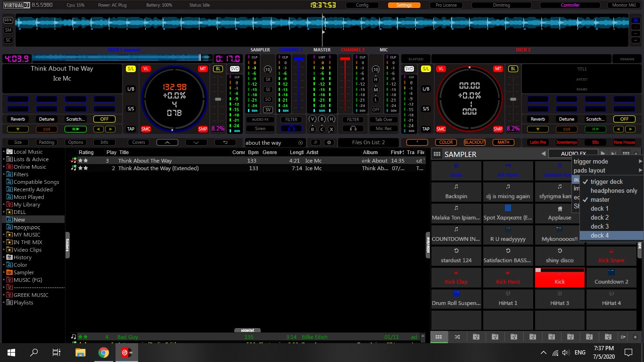Click the Settings button in the top bar
This screenshot has width=644, height=362.
pyautogui.click(x=404, y=5)
